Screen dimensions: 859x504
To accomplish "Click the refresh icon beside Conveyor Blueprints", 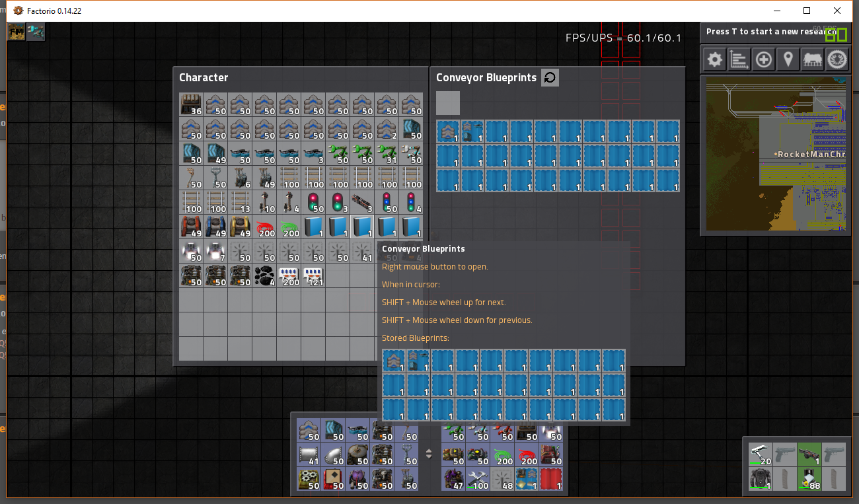I will pyautogui.click(x=550, y=78).
